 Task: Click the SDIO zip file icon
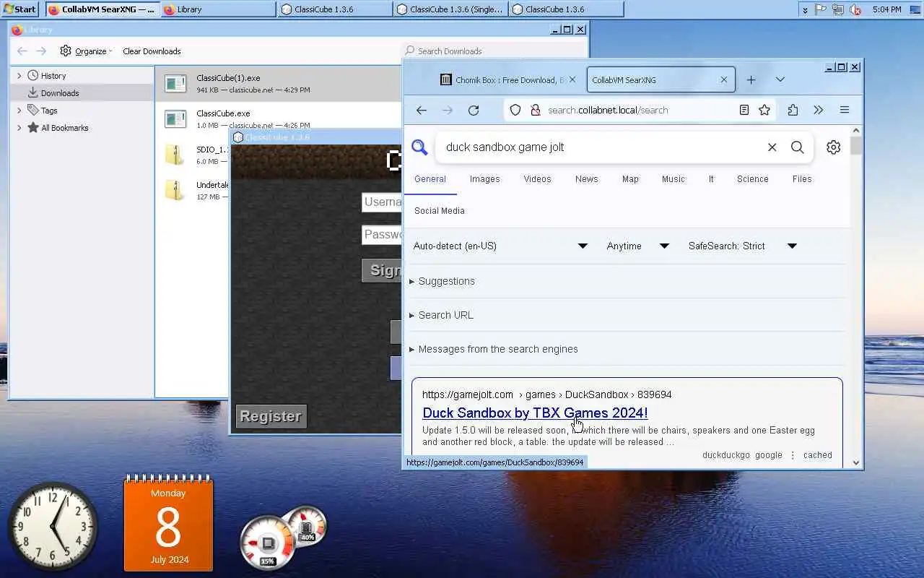(174, 154)
